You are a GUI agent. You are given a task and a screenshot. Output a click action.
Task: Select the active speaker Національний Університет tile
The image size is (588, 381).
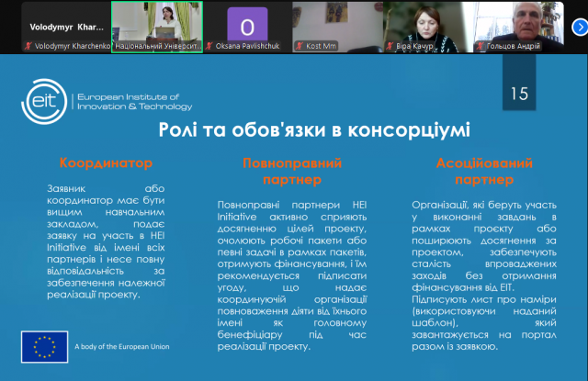pos(157,27)
